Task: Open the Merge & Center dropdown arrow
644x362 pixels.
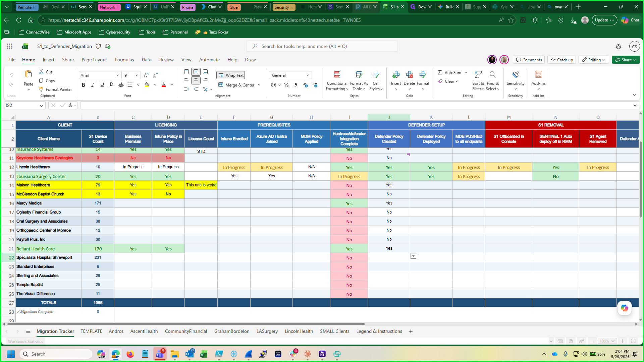Action: point(259,85)
